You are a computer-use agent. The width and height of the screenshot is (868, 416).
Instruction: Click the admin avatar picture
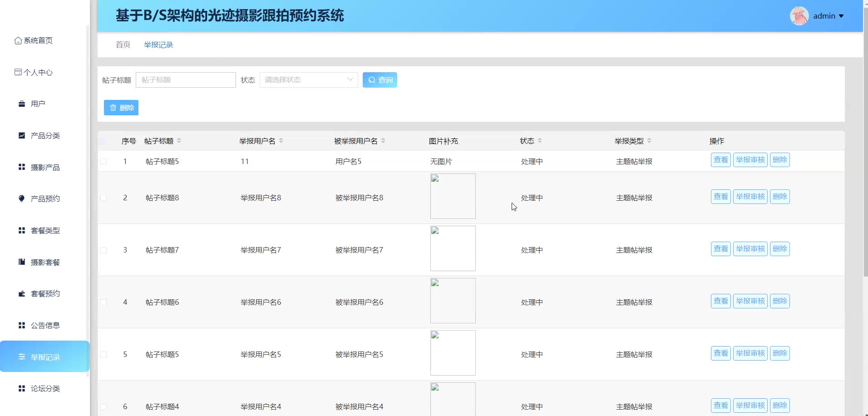pyautogui.click(x=799, y=16)
